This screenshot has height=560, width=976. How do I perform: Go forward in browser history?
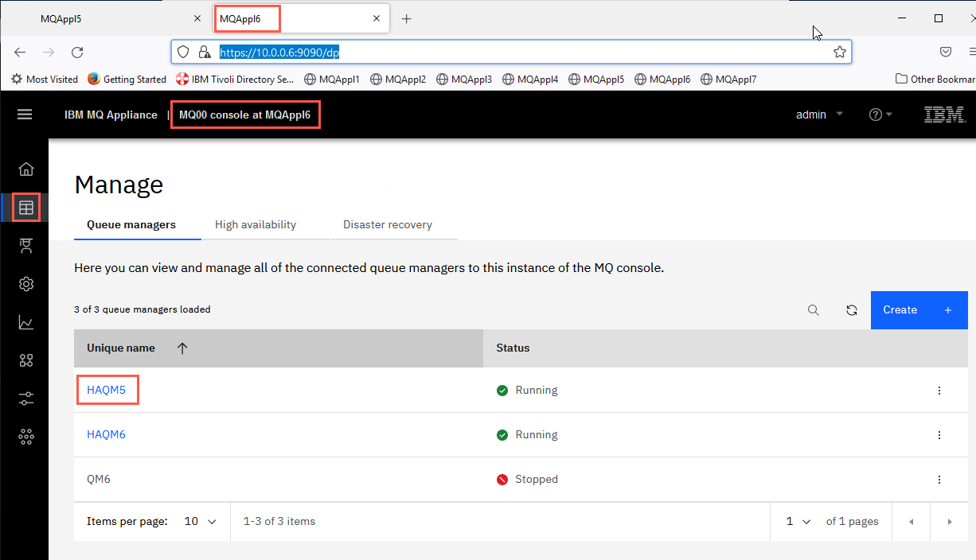pyautogui.click(x=49, y=52)
